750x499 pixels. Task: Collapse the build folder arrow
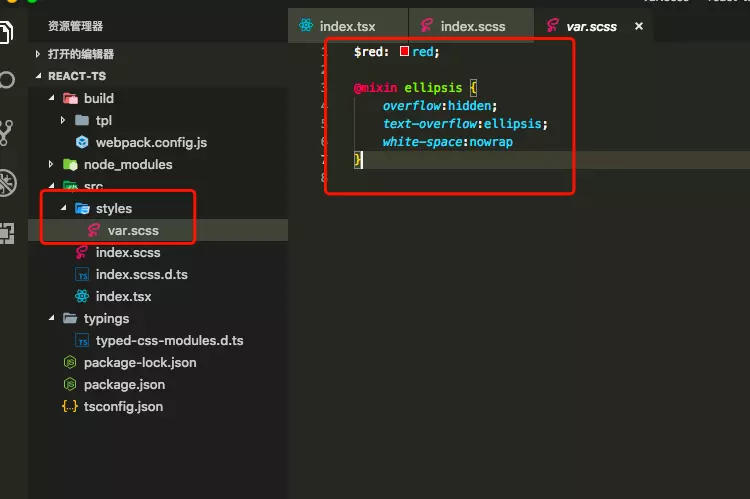tap(51, 98)
